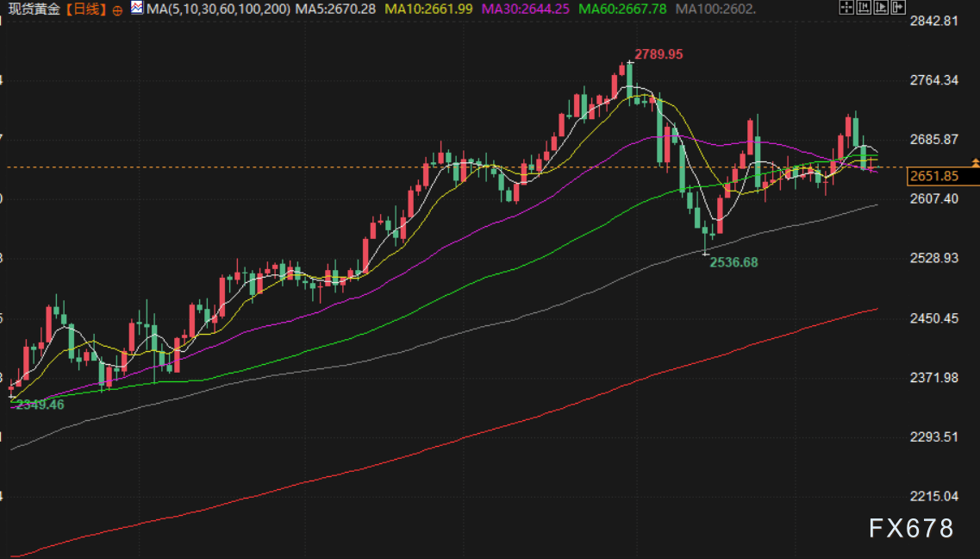980x559 pixels.
Task: Click the MA100 value label
Action: pos(715,9)
